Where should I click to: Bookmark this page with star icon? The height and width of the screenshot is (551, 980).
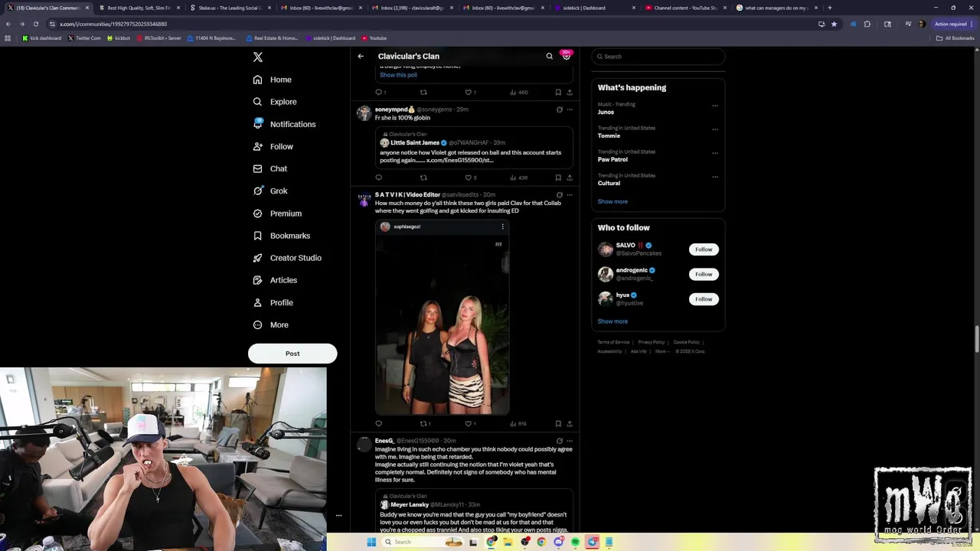coord(834,24)
